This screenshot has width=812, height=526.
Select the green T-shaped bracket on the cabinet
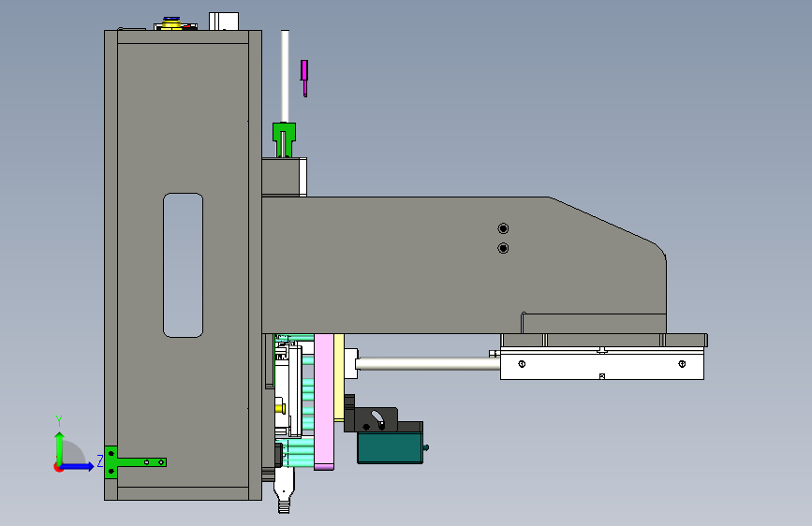point(134,461)
